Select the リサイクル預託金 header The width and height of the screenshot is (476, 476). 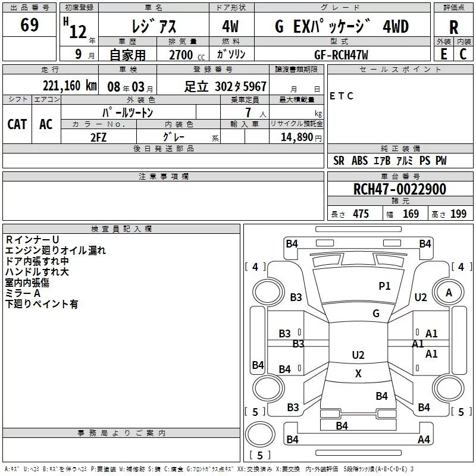tap(296, 124)
